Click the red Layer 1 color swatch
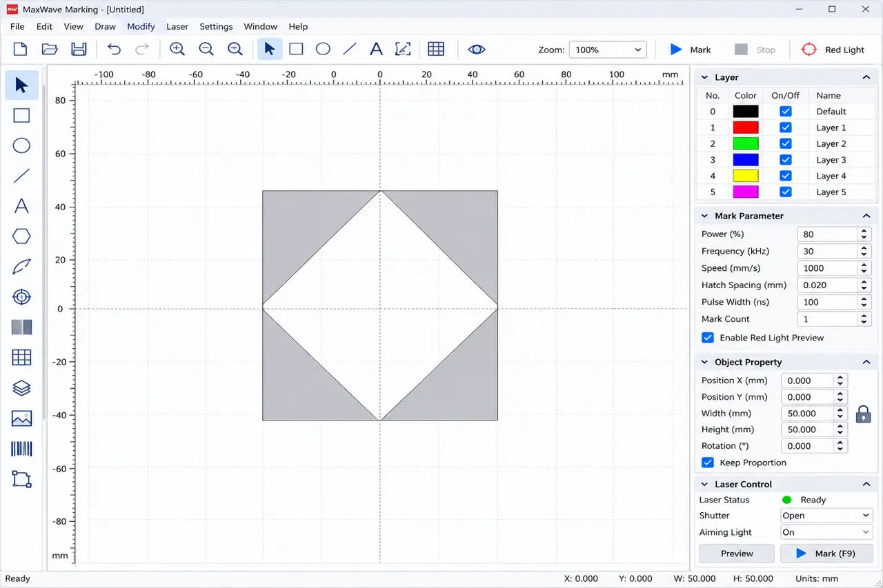Screen dimensions: 883x588 pos(746,128)
